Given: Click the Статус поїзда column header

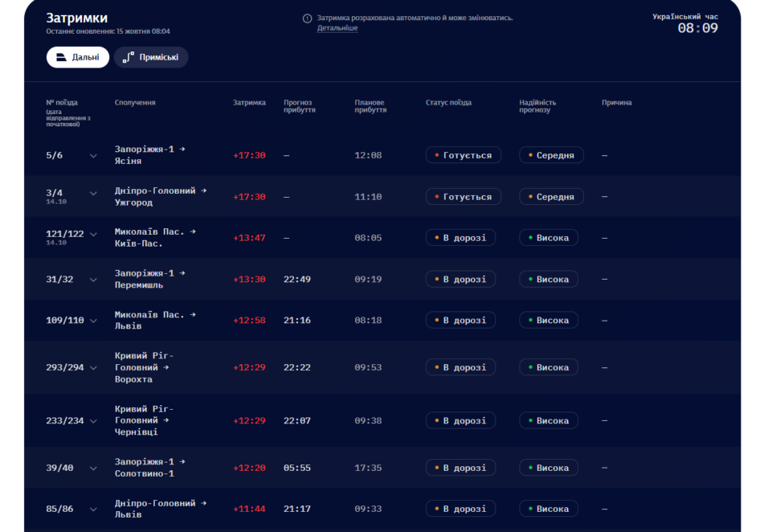Looking at the screenshot, I should [448, 102].
